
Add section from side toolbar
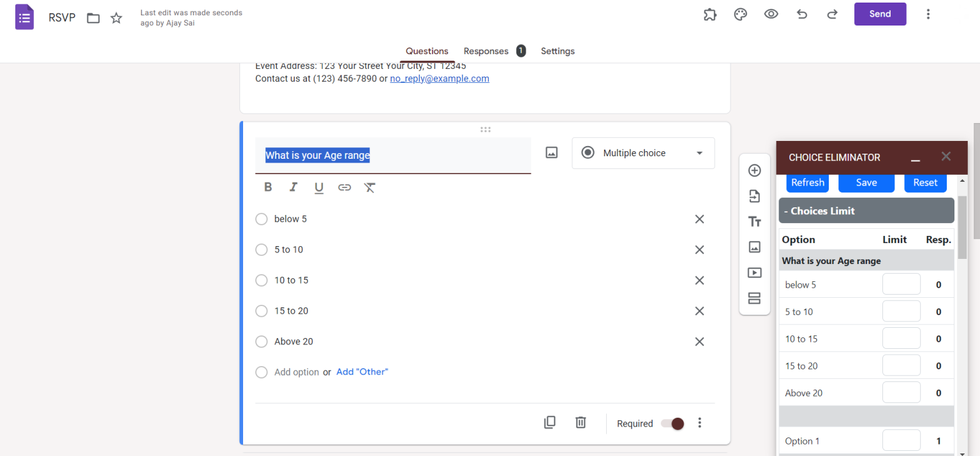(x=755, y=298)
